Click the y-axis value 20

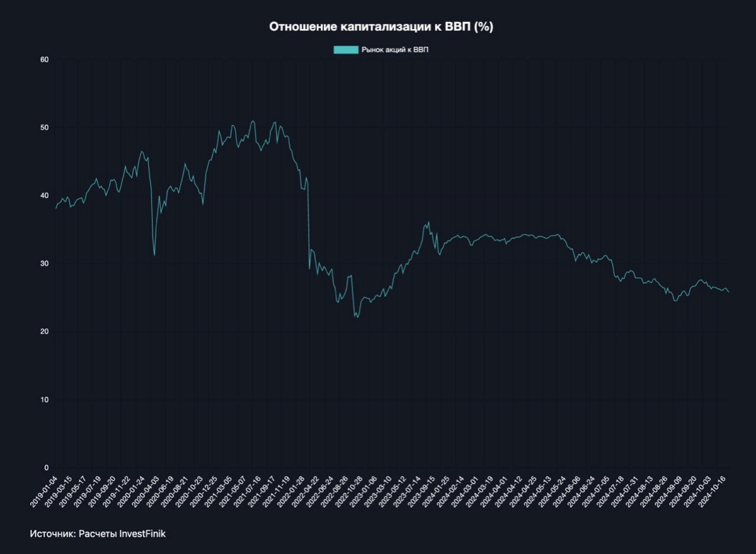point(44,331)
